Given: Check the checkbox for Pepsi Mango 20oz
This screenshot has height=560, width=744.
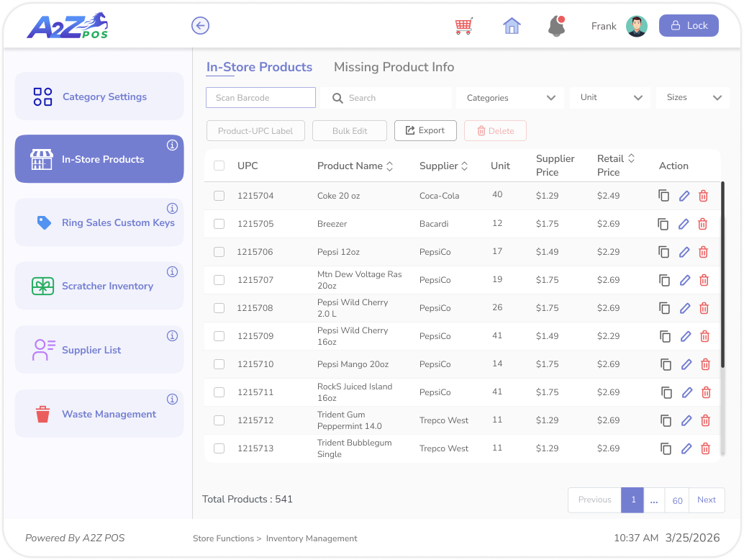Looking at the screenshot, I should pos(219,364).
